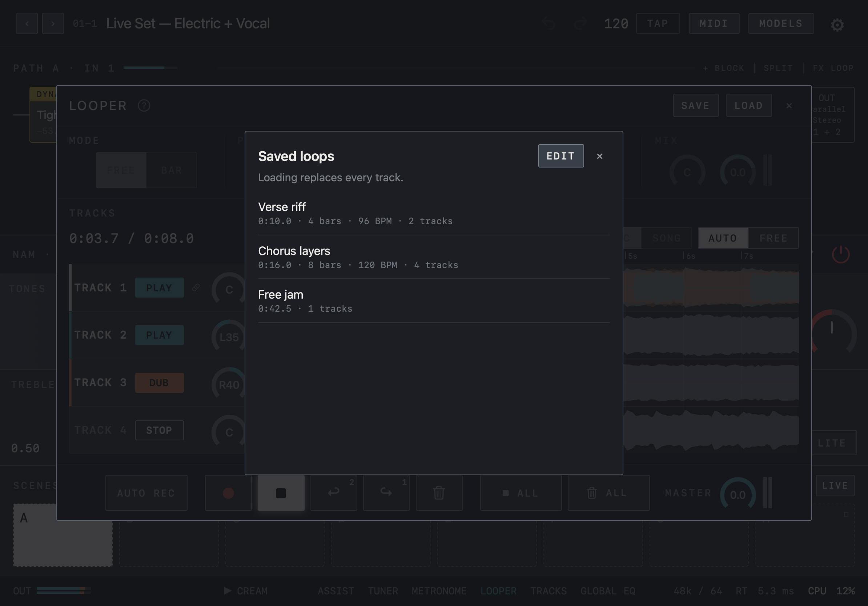Click the undo arrow in top bar
The image size is (868, 606).
coord(548,23)
